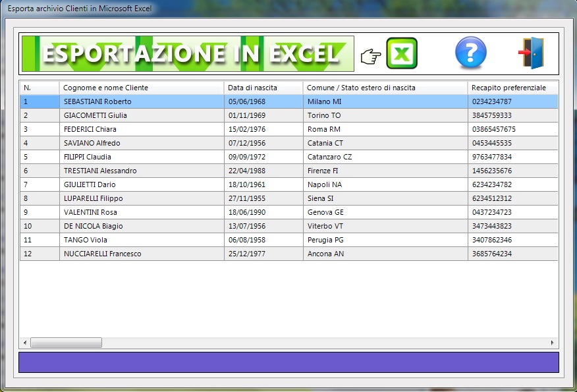Click the Milano MI cell
This screenshot has width=577, height=392.
tap(385, 101)
